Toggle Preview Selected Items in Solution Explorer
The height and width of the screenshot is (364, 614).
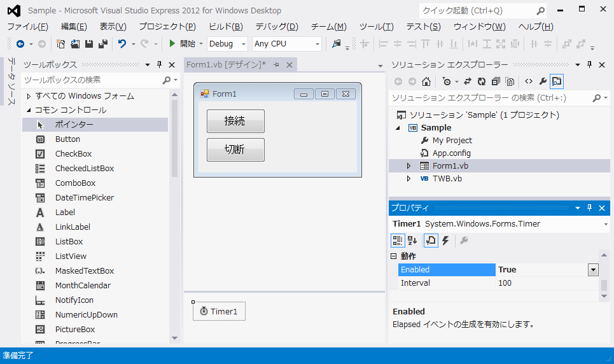coord(557,81)
